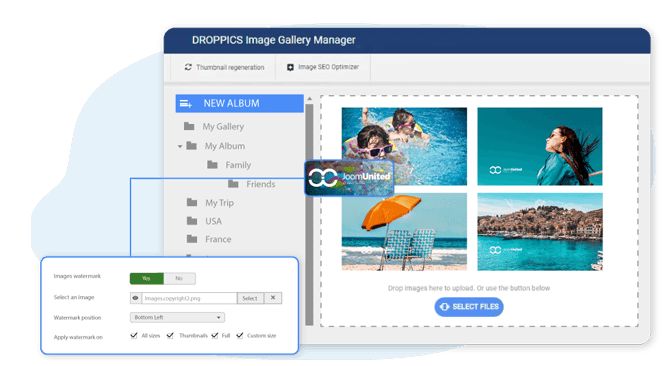Click the Family folder icon
The width and height of the screenshot is (671, 366).
(212, 165)
